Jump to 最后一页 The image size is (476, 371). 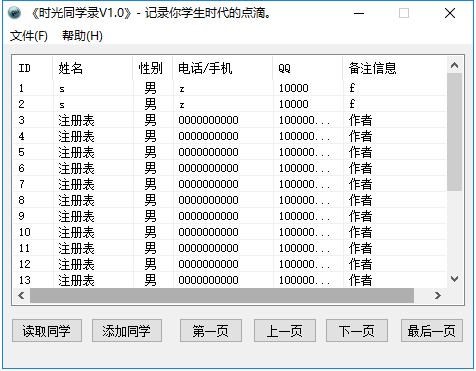click(432, 331)
